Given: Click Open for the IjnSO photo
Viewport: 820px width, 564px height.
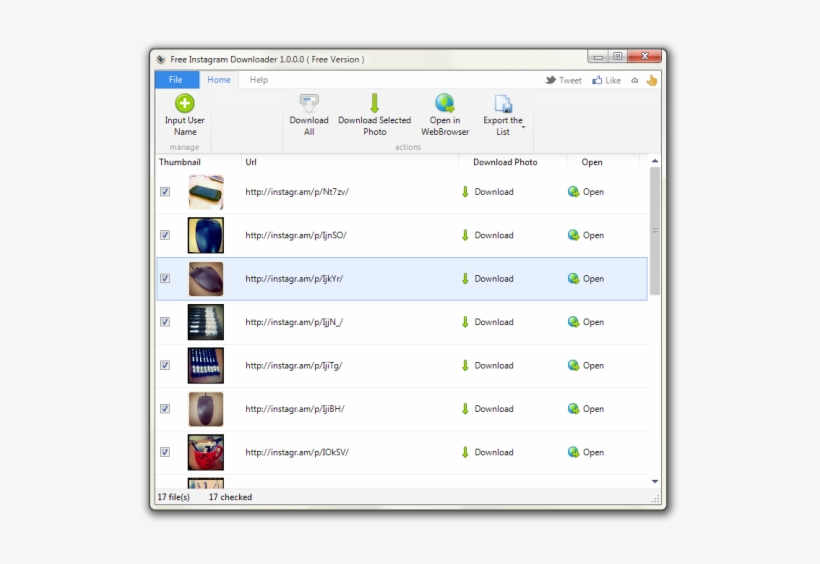Looking at the screenshot, I should point(586,235).
